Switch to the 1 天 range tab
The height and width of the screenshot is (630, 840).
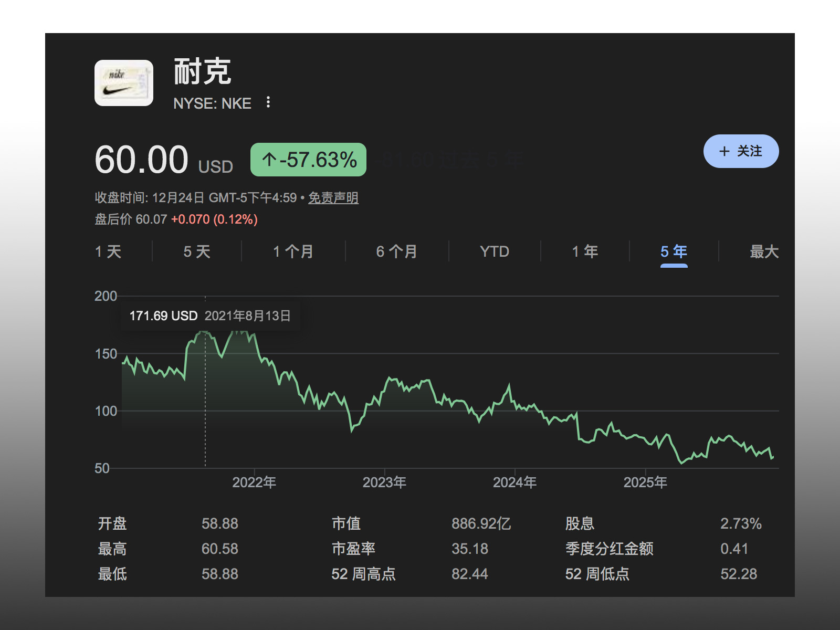coord(108,251)
